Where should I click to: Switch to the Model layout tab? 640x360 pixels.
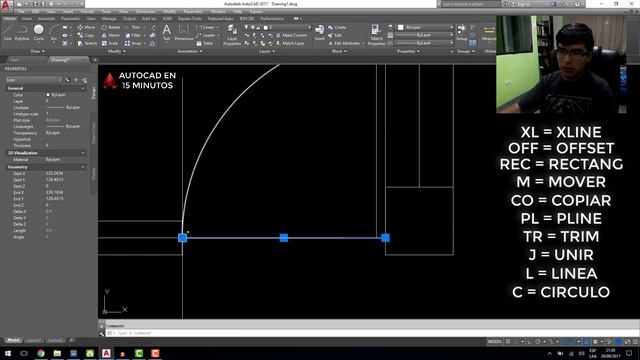13,340
